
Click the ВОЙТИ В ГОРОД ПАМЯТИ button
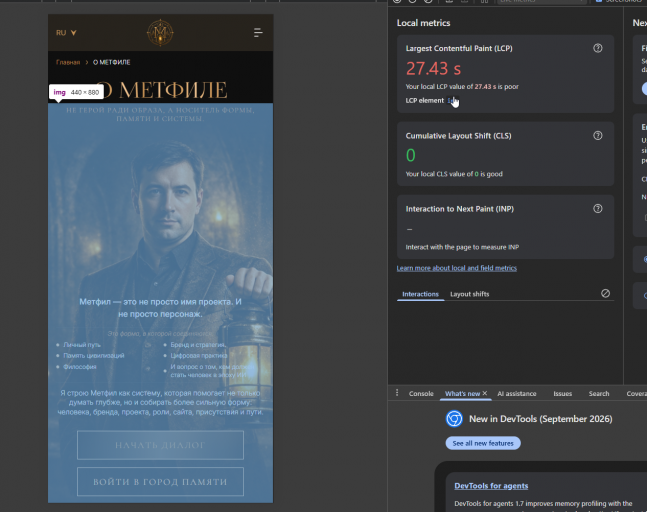point(160,481)
